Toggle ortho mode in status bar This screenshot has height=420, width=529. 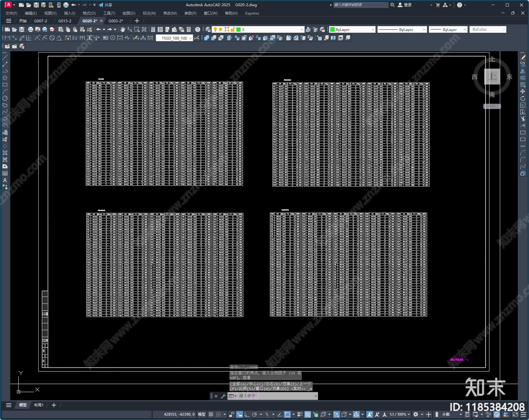247,414
